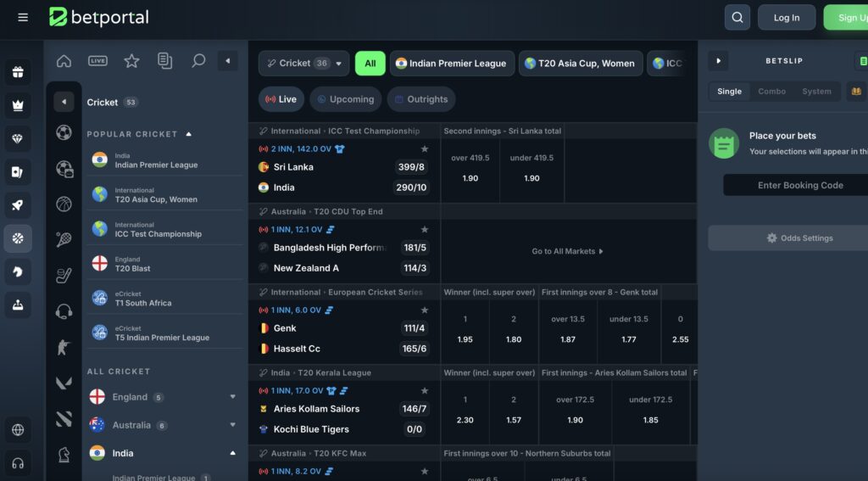Open the diamond icon in left rail
The image size is (868, 481).
coord(18,138)
